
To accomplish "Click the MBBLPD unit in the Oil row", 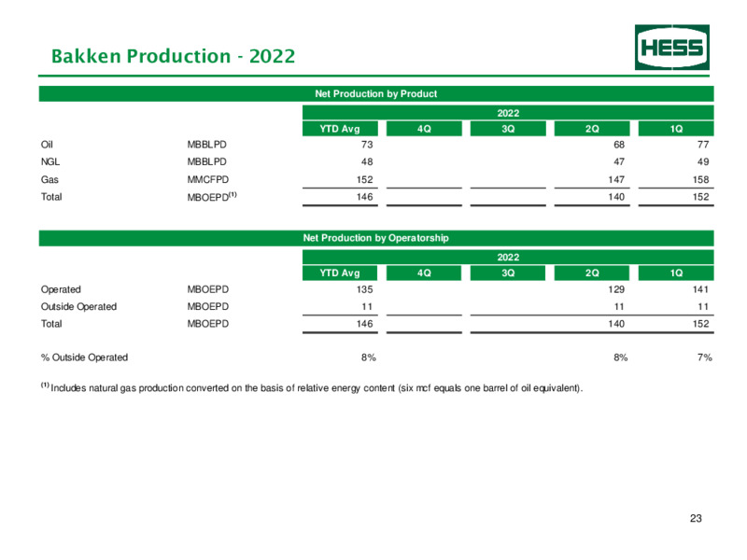I will tap(206, 145).
